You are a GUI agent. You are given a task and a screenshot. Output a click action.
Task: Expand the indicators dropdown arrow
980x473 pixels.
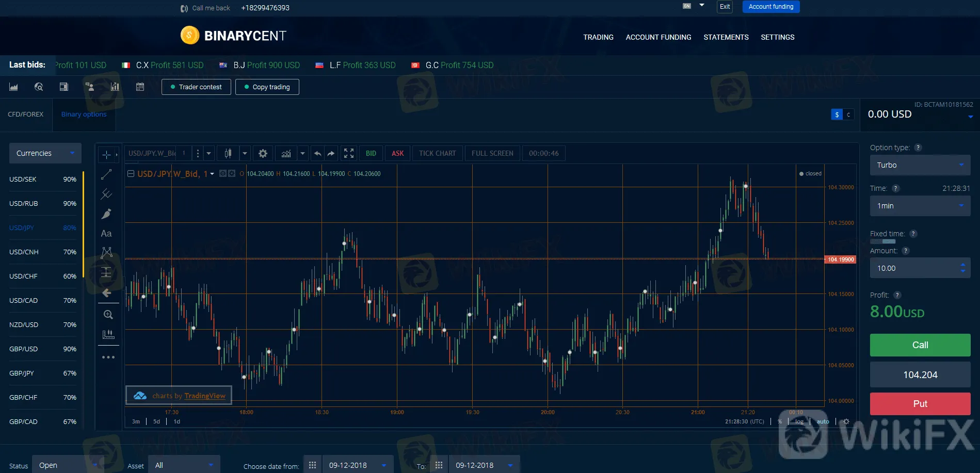coord(303,153)
